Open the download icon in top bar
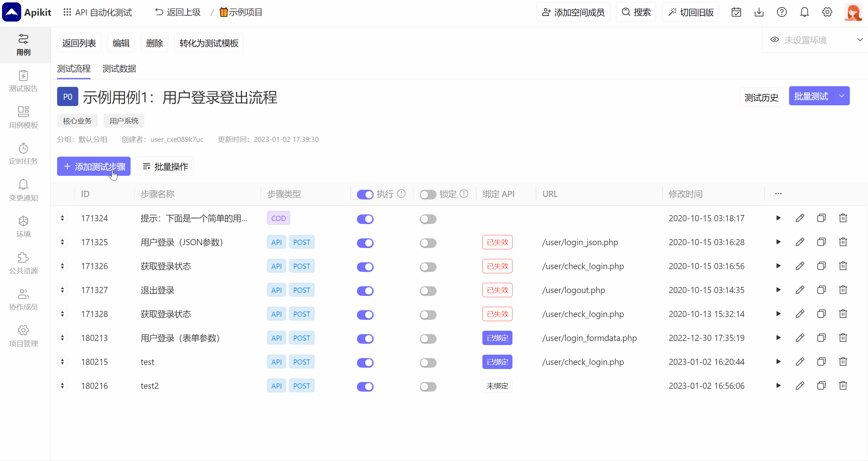The width and height of the screenshot is (868, 461). [759, 12]
